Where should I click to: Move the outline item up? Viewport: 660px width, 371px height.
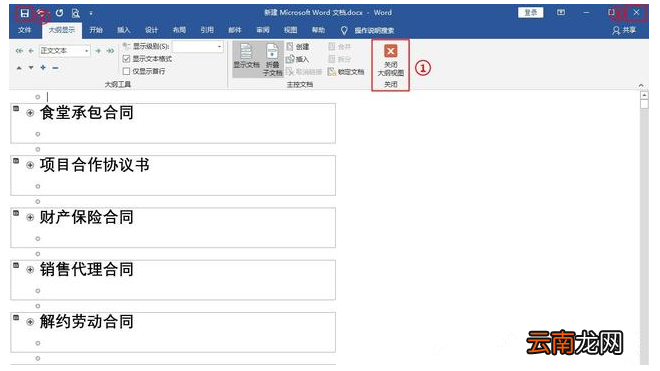coord(19,68)
